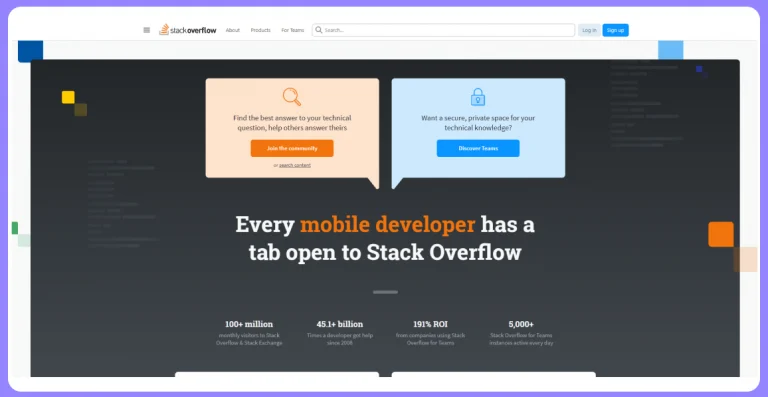This screenshot has width=768, height=397.
Task: Click the Sign up button
Action: [615, 30]
